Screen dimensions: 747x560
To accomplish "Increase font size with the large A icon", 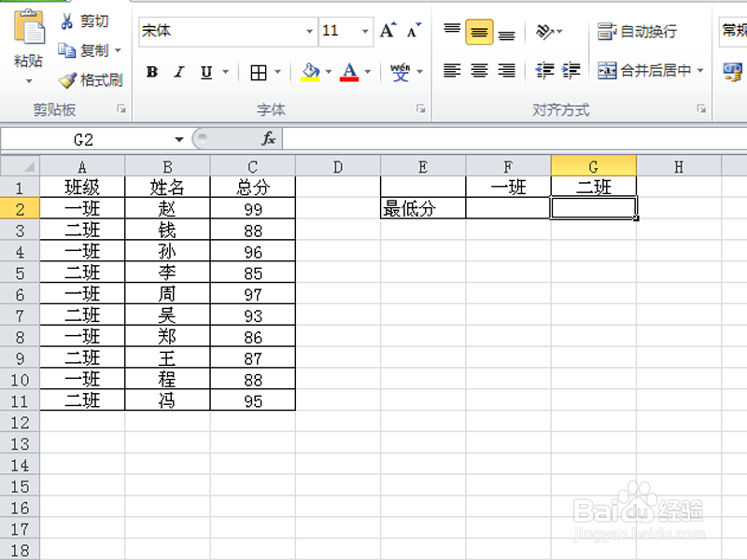I will pyautogui.click(x=388, y=31).
